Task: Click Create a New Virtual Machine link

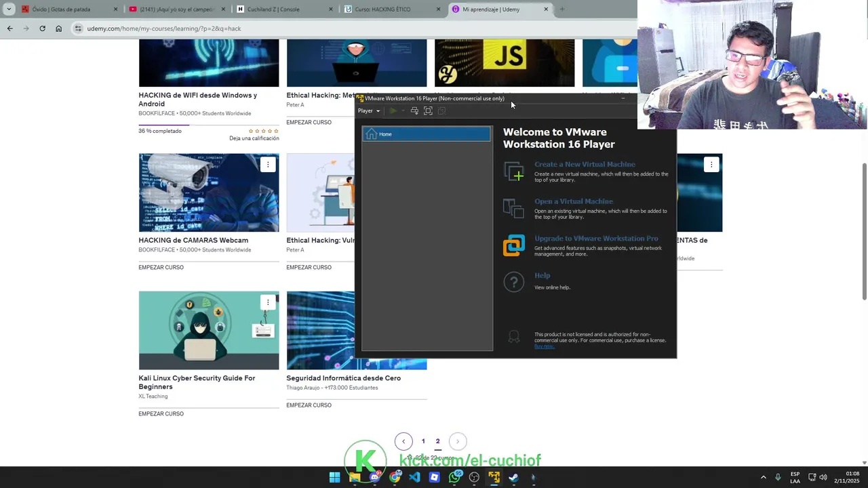Action: tap(585, 164)
